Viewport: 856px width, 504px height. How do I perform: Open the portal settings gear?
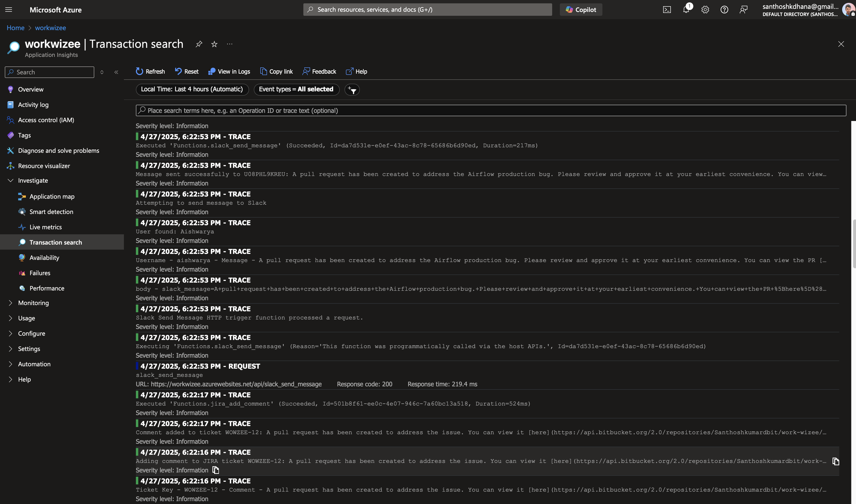coord(705,10)
